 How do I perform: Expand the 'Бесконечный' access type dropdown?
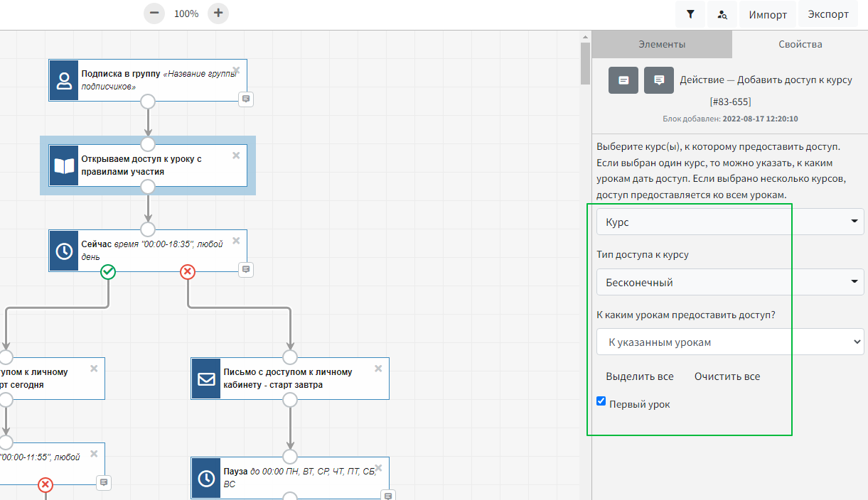pyautogui.click(x=730, y=282)
